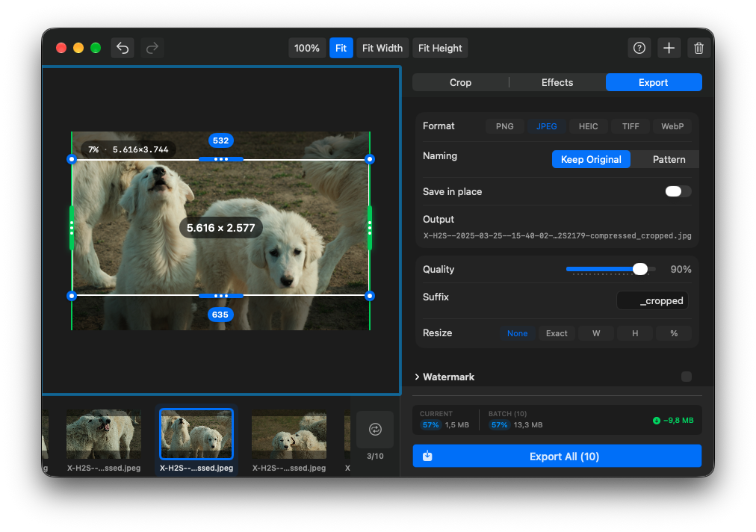Click the 635 bottom offset badge
756x532 pixels.
pos(220,315)
